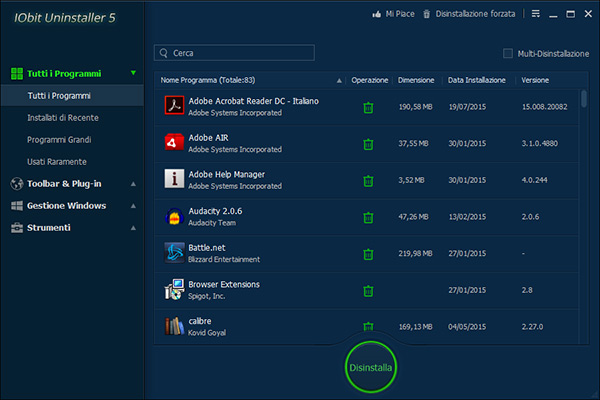Click Kovid Goyal publisher text
Image resolution: width=600 pixels, height=400 pixels.
click(x=207, y=333)
